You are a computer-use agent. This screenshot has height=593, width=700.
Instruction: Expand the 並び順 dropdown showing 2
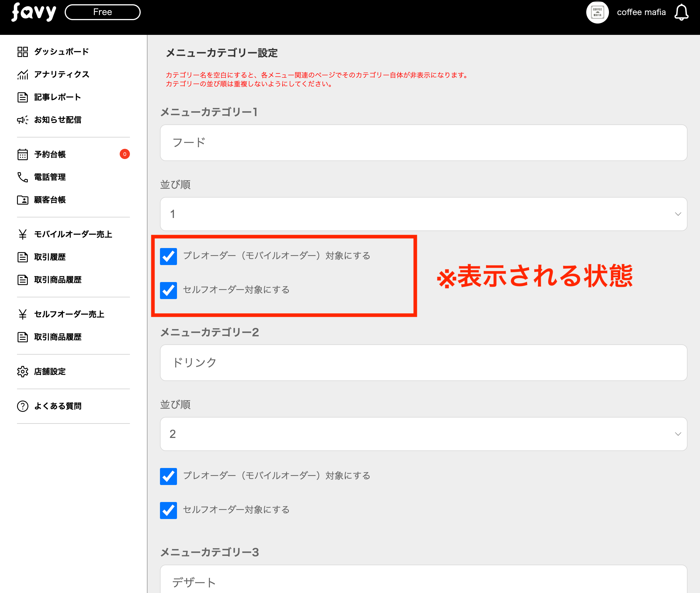click(x=423, y=434)
